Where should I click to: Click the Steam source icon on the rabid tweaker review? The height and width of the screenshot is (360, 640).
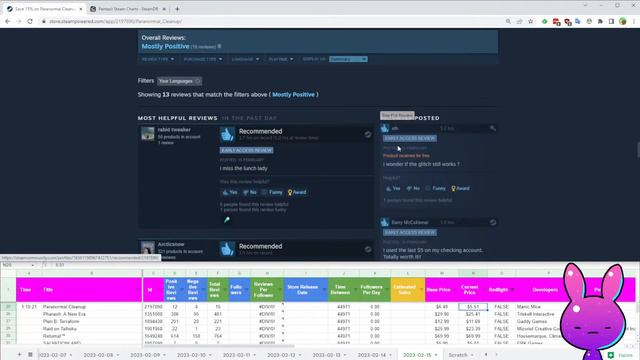point(368,134)
